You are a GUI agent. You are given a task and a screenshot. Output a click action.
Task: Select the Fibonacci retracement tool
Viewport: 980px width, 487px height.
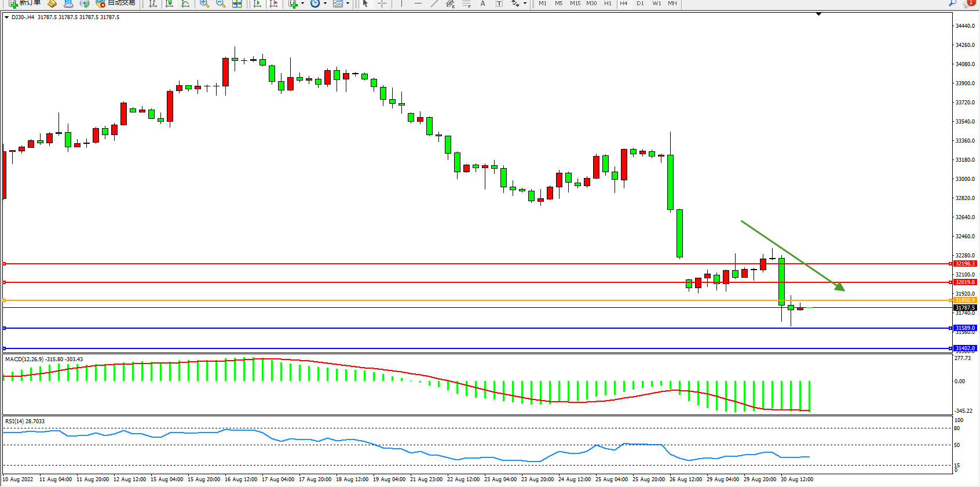coord(467,3)
